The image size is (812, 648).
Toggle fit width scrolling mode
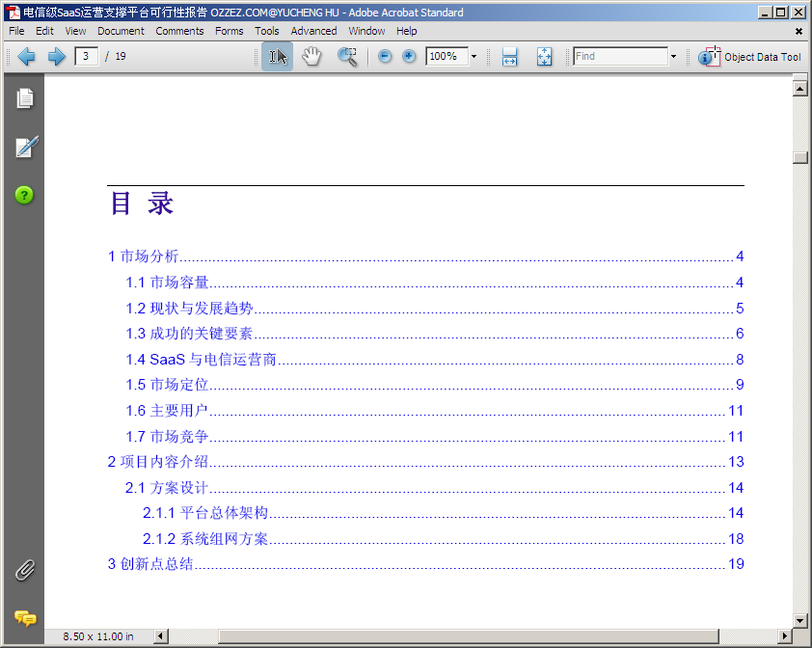pos(509,57)
